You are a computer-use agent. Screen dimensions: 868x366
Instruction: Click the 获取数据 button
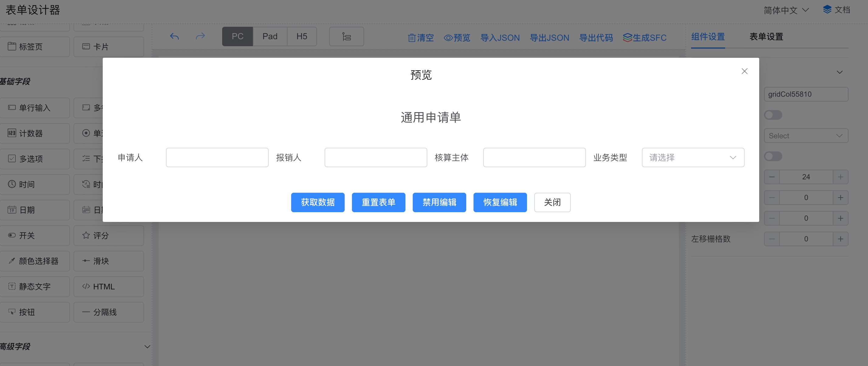[x=318, y=202]
